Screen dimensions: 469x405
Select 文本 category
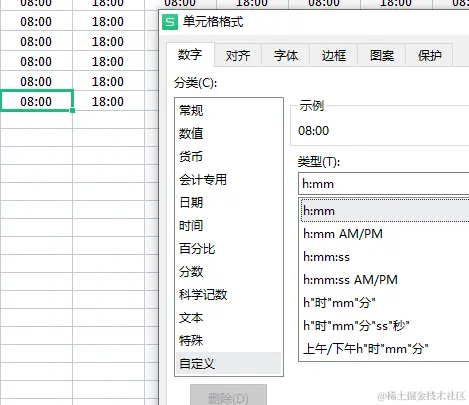[x=228, y=317]
